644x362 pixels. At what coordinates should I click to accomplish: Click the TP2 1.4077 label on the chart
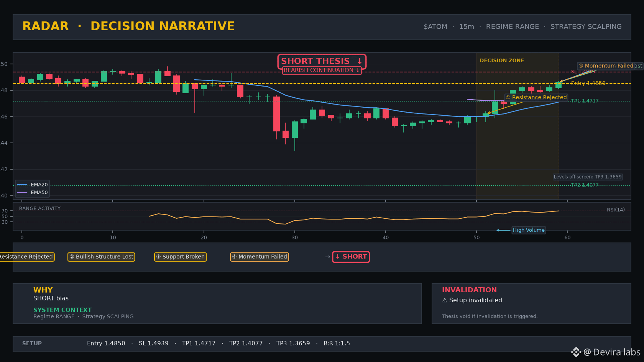585,185
